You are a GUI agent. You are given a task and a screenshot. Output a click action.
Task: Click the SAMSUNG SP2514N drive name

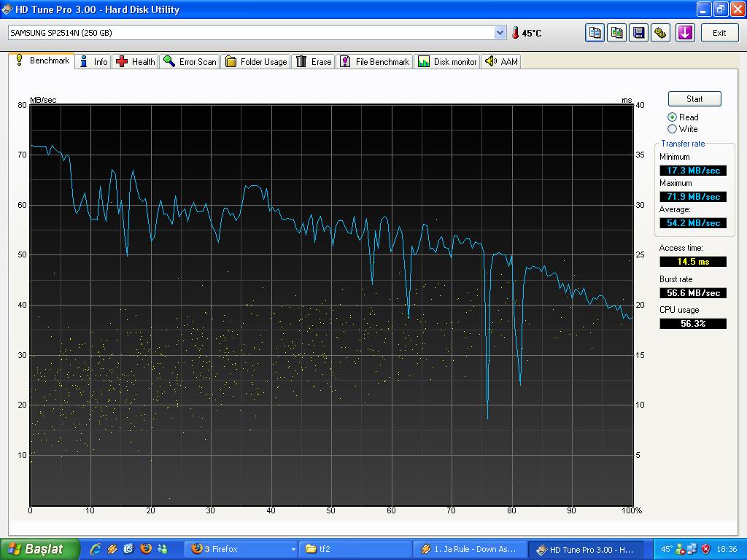[61, 33]
